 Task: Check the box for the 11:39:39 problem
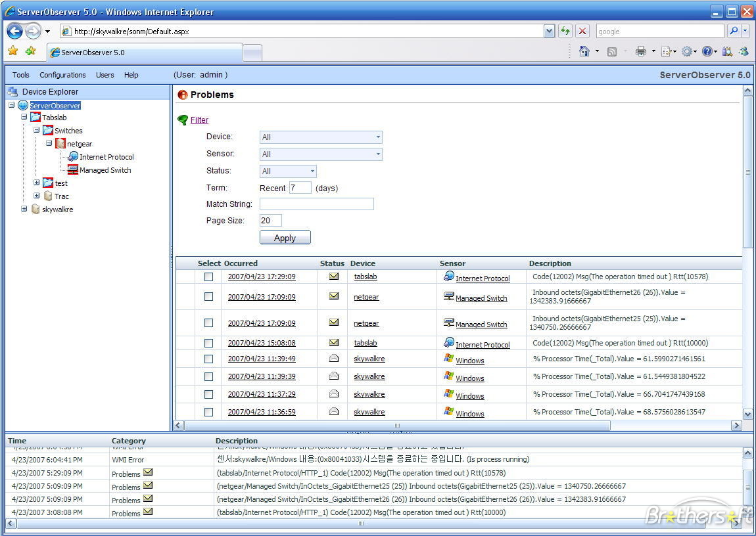tap(208, 376)
